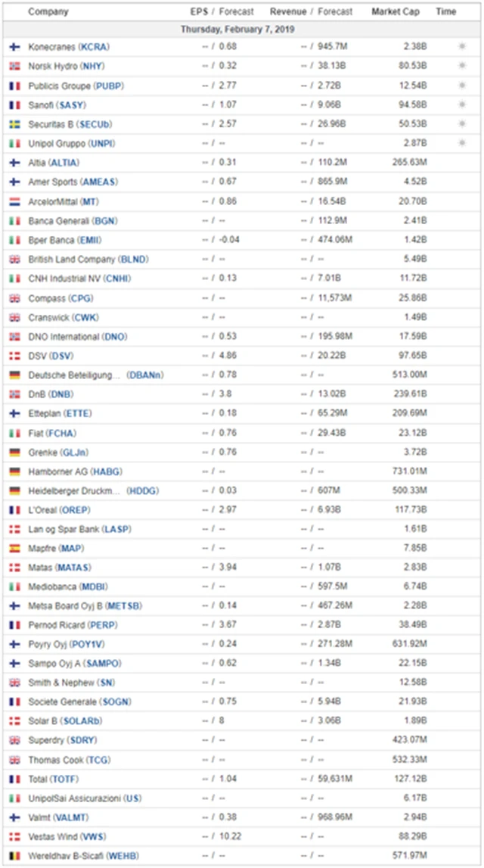Click the Revenue column header

tap(288, 12)
